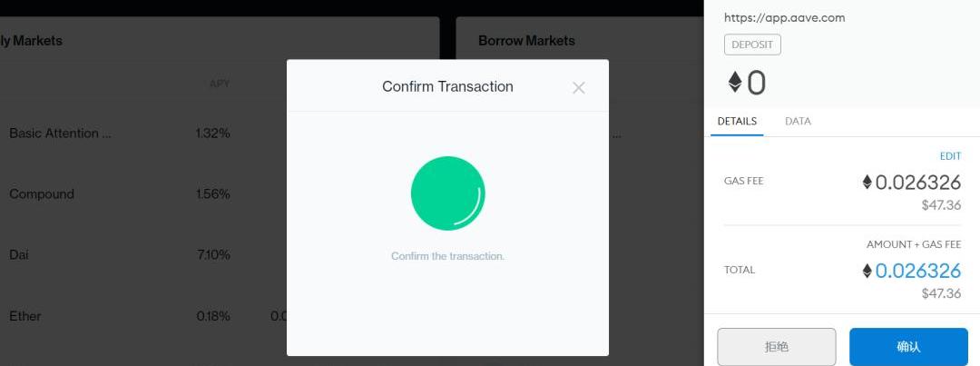Image resolution: width=980 pixels, height=366 pixels.
Task: Click the blue total amount 0.026326
Action: (917, 271)
